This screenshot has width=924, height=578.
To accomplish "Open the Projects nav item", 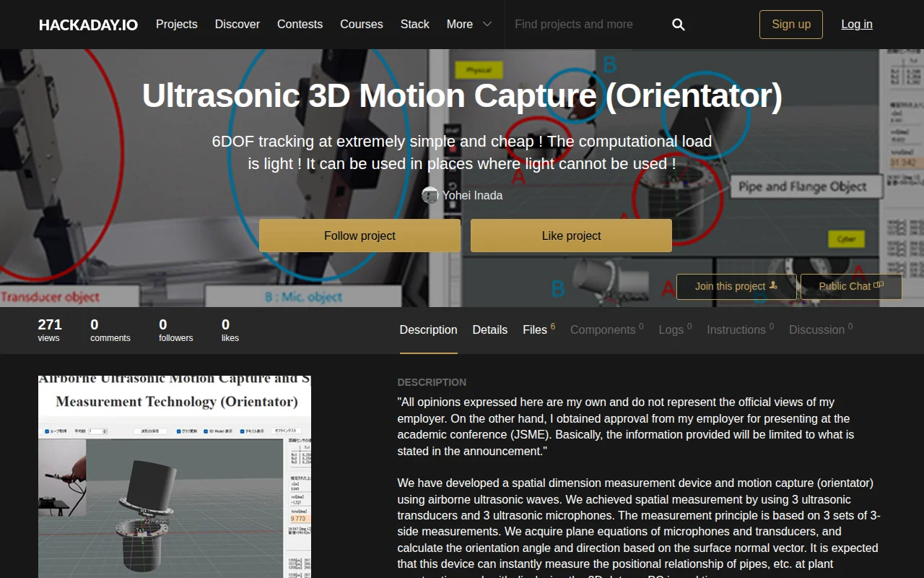I will click(177, 24).
